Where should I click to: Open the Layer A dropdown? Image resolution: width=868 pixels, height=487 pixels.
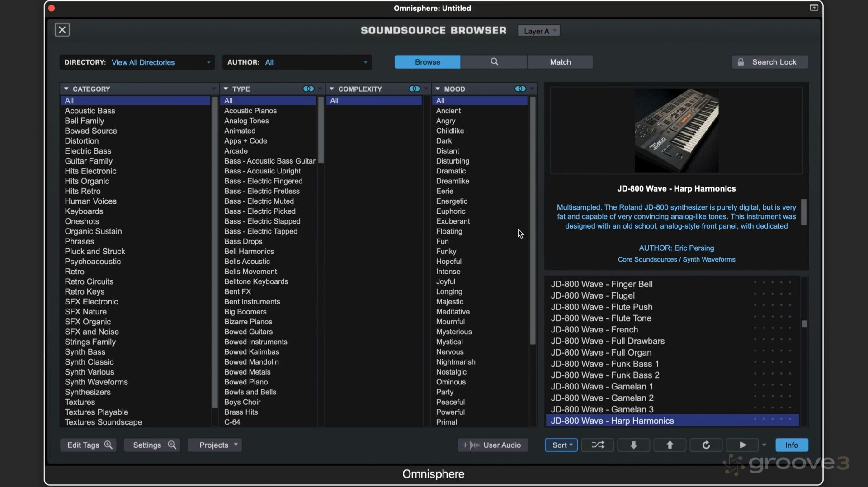tap(539, 31)
